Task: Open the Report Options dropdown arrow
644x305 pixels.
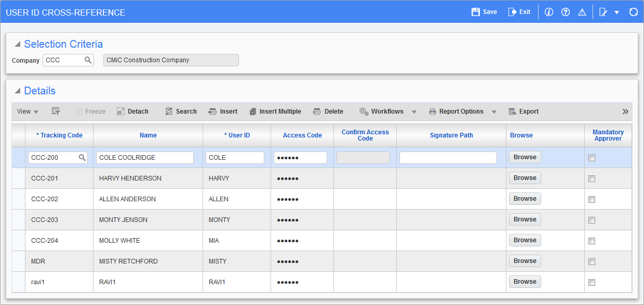Action: point(494,112)
